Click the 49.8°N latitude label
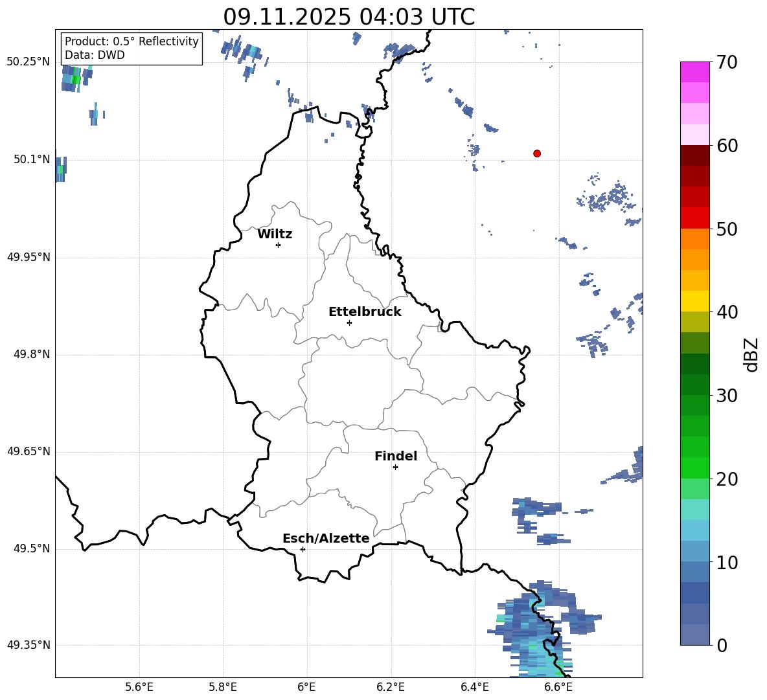Viewport: 767px width, 700px height. (x=32, y=354)
